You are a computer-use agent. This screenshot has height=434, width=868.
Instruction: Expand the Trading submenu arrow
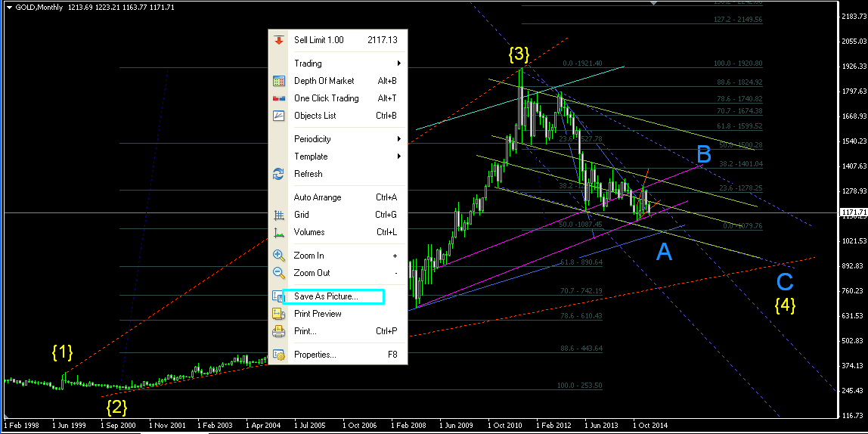point(399,63)
